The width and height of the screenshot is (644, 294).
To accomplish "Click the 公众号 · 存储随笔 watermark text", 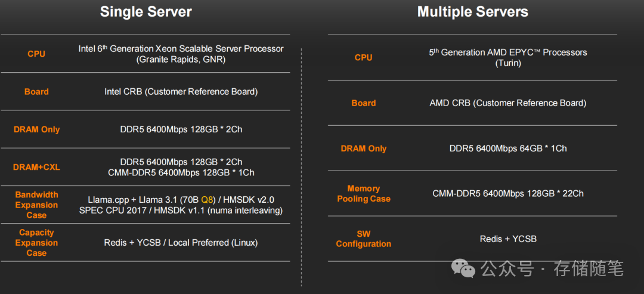I will coord(552,269).
